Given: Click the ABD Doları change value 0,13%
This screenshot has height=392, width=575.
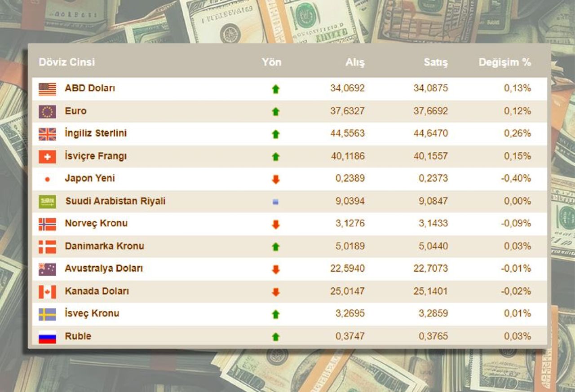Looking at the screenshot, I should click(x=517, y=88).
